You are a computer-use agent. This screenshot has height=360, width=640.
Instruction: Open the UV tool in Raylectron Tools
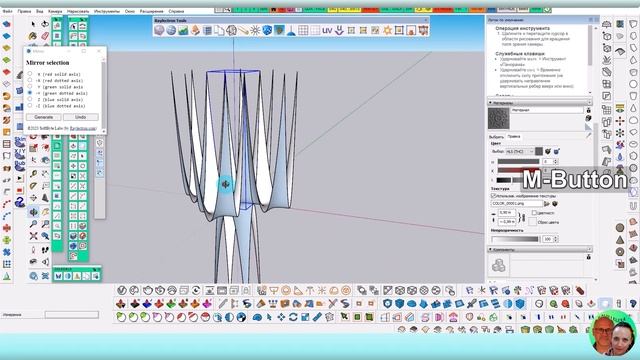tap(327, 31)
